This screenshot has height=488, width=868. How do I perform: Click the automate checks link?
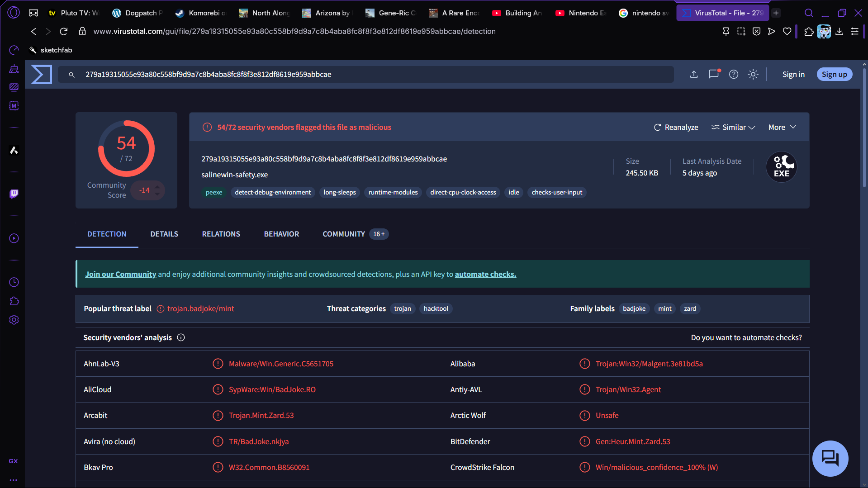(485, 275)
